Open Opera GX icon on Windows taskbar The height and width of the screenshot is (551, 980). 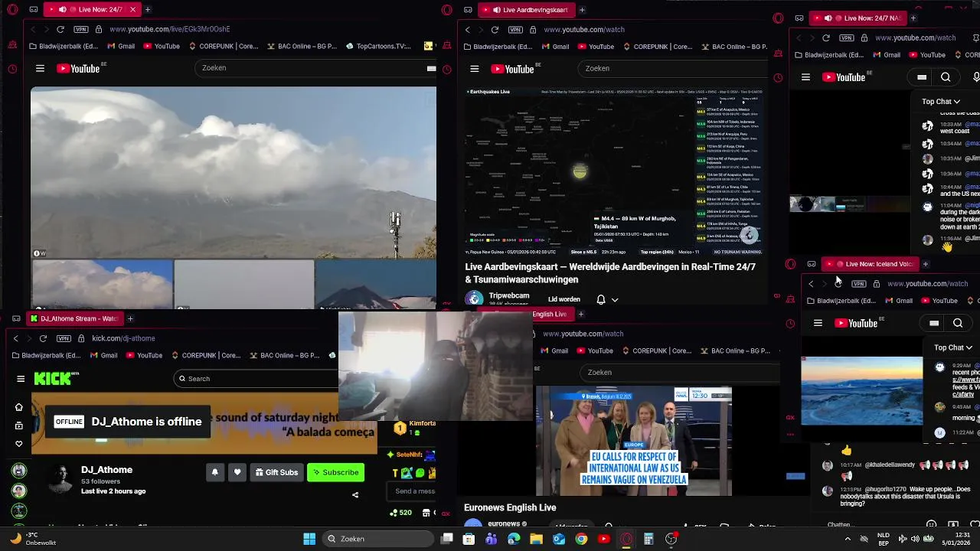tap(626, 539)
